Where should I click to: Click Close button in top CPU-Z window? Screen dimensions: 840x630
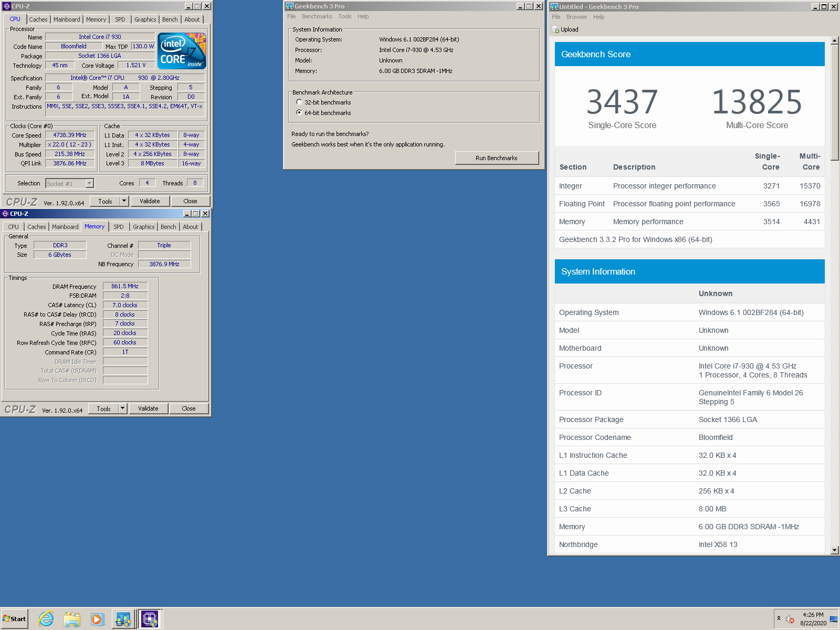point(191,201)
